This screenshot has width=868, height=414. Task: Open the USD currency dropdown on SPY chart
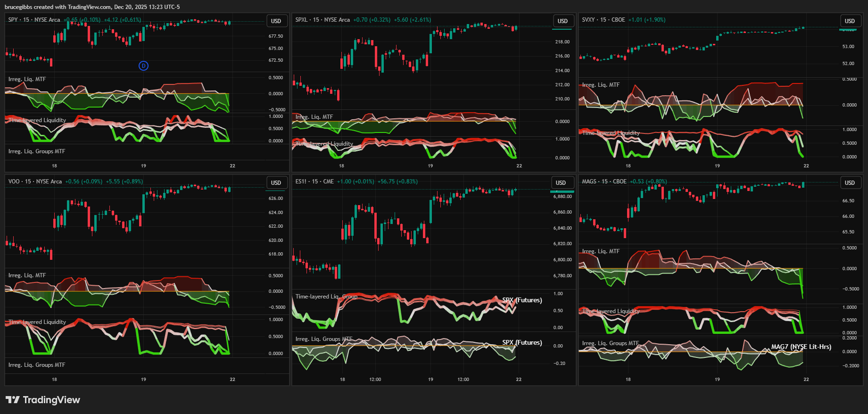pyautogui.click(x=276, y=21)
